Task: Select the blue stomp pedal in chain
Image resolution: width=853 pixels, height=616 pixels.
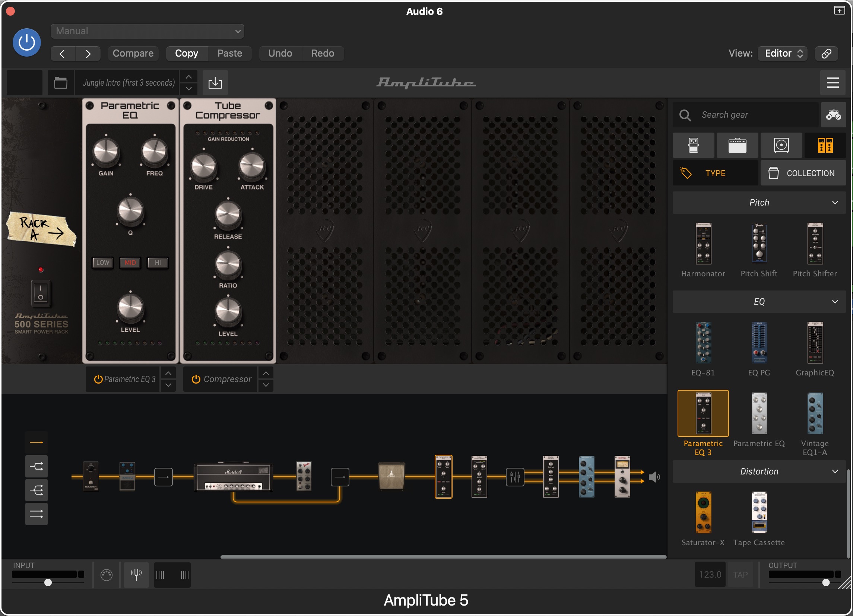Action: 127,476
